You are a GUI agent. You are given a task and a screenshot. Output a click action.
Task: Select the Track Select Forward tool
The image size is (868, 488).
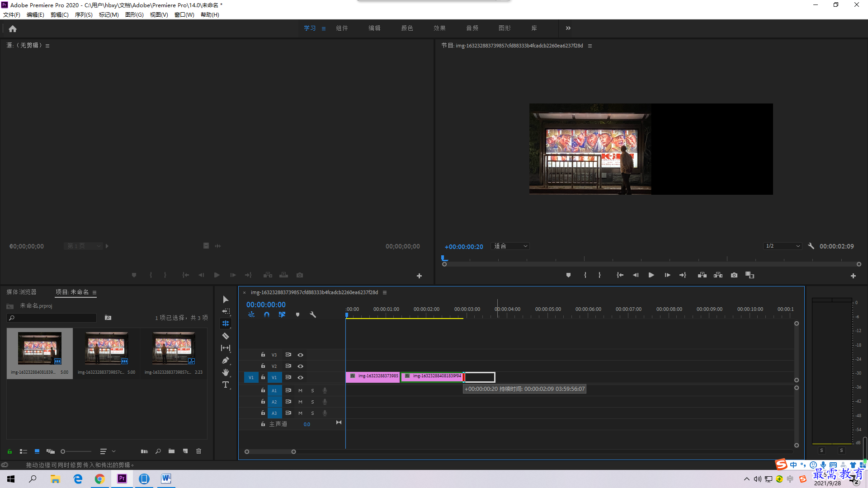pos(226,311)
